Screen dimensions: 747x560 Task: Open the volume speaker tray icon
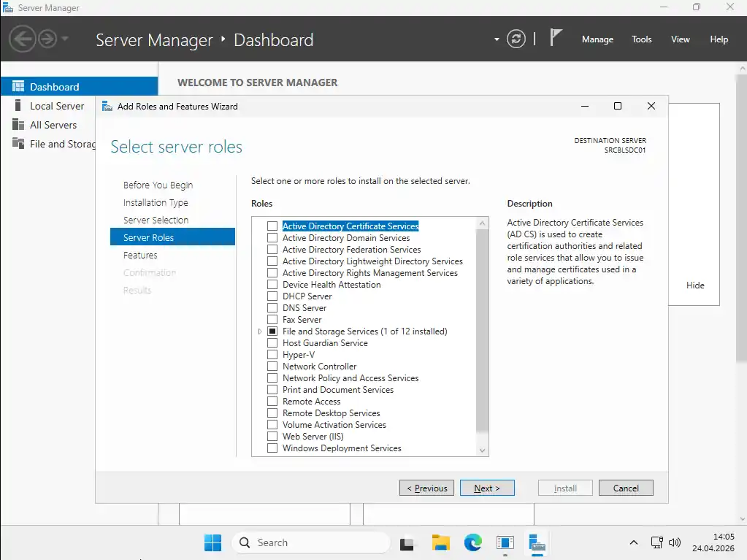pos(674,542)
